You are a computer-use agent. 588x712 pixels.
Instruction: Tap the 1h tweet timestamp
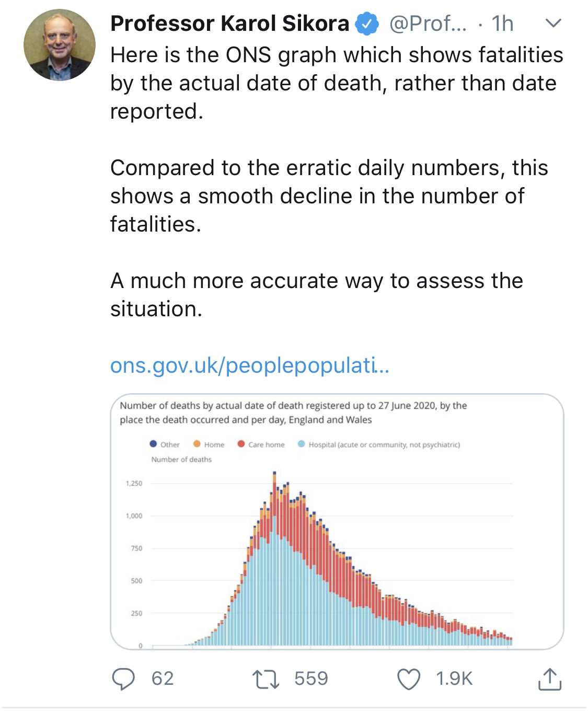pos(502,24)
